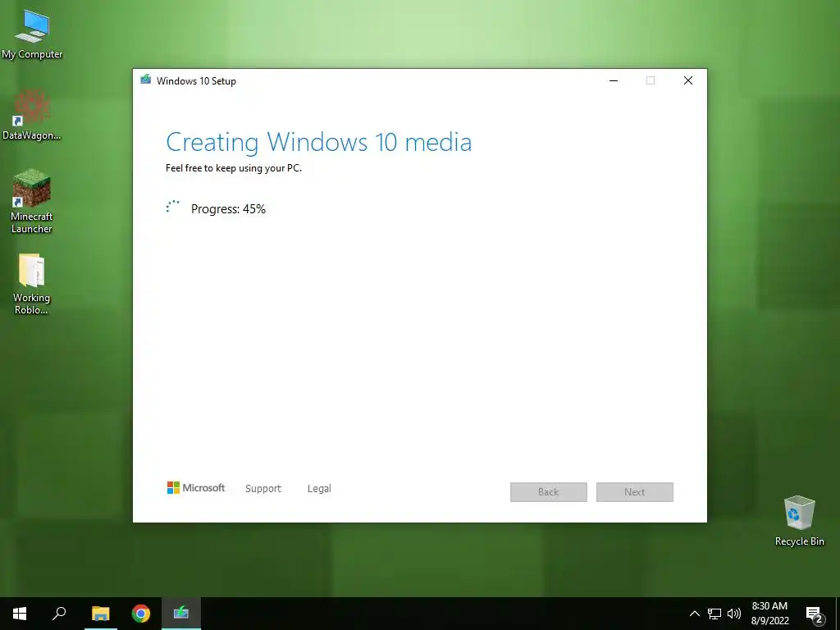Open the volume speaker icon
This screenshot has width=840, height=630.
pyautogui.click(x=734, y=614)
